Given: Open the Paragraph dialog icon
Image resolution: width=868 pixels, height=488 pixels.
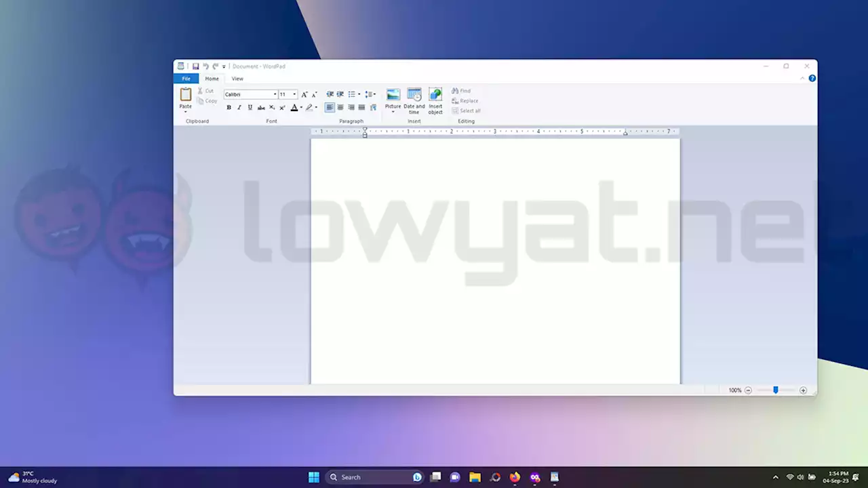Looking at the screenshot, I should click(x=373, y=107).
